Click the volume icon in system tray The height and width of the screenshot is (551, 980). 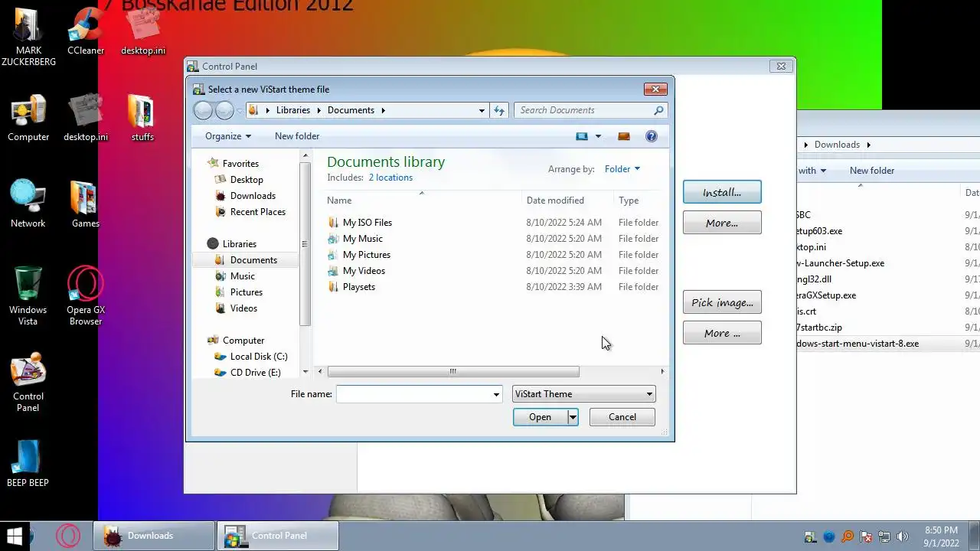tap(902, 536)
